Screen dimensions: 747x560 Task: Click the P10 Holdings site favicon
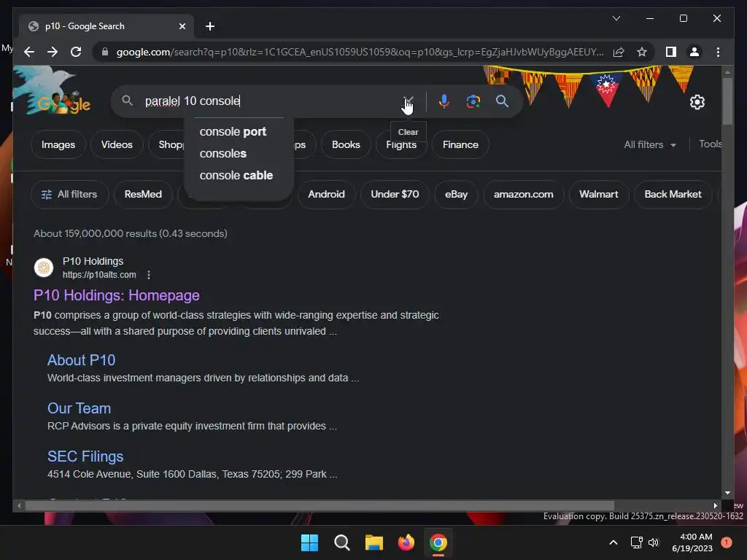tap(43, 268)
